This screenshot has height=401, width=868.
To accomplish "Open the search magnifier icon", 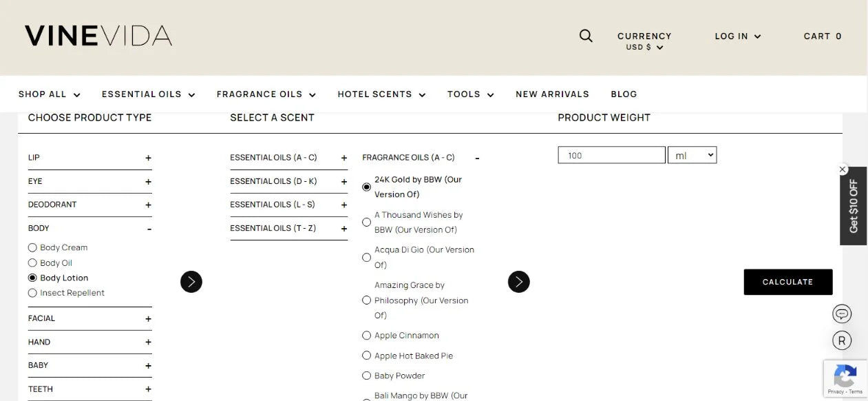I will click(586, 36).
